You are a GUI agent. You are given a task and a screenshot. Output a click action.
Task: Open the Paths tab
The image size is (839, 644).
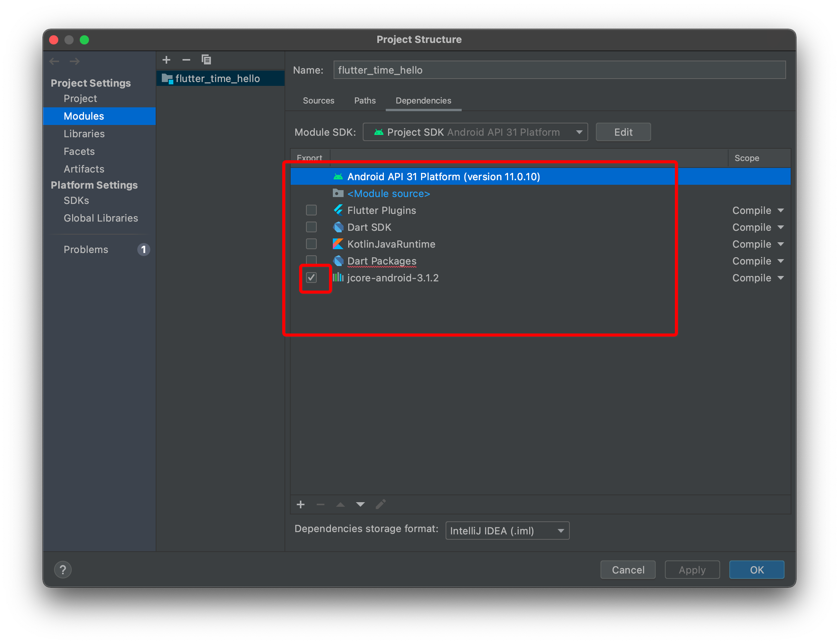pos(365,100)
